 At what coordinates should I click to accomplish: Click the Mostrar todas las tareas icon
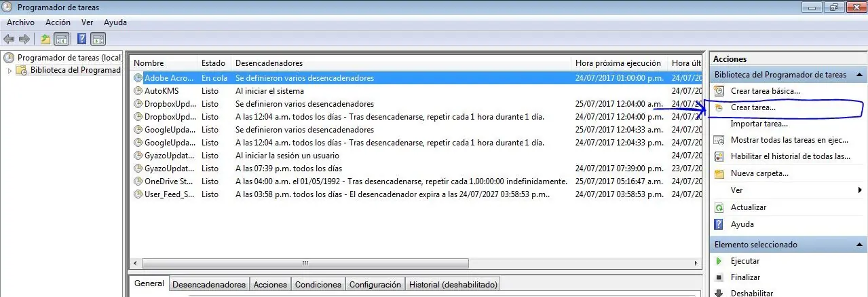pos(719,140)
